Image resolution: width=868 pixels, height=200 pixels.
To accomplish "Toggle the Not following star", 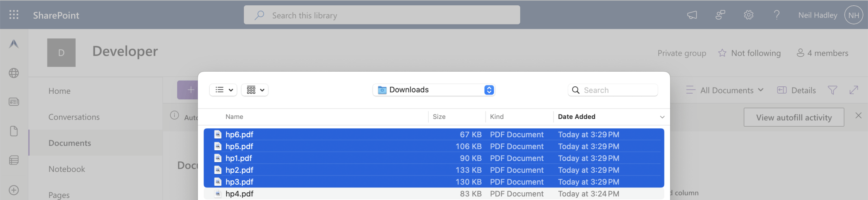I will click(x=722, y=53).
